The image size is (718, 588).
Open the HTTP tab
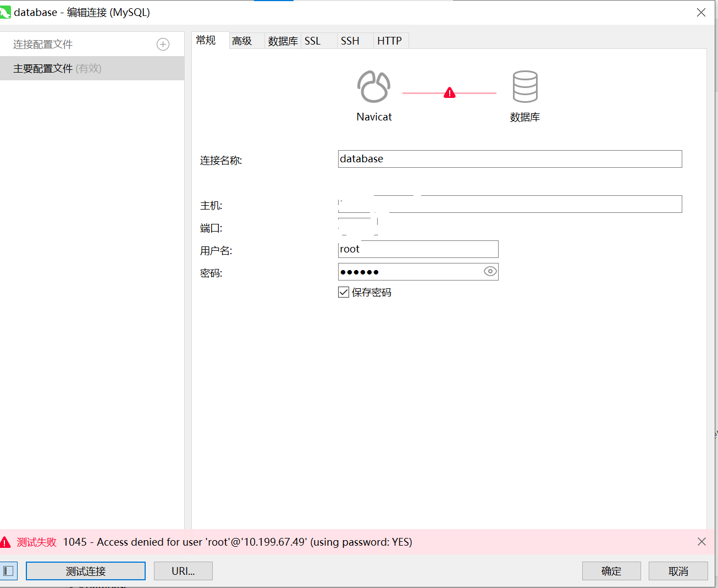tap(390, 41)
